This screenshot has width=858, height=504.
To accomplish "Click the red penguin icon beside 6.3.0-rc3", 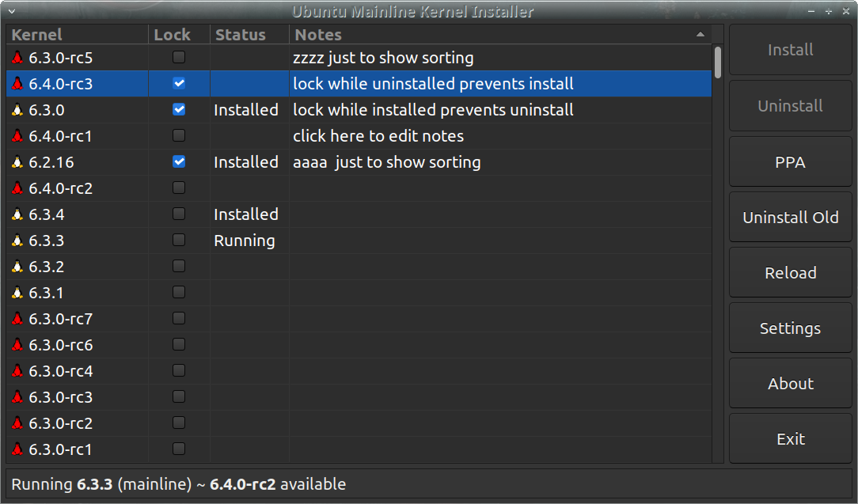I will coord(17,396).
